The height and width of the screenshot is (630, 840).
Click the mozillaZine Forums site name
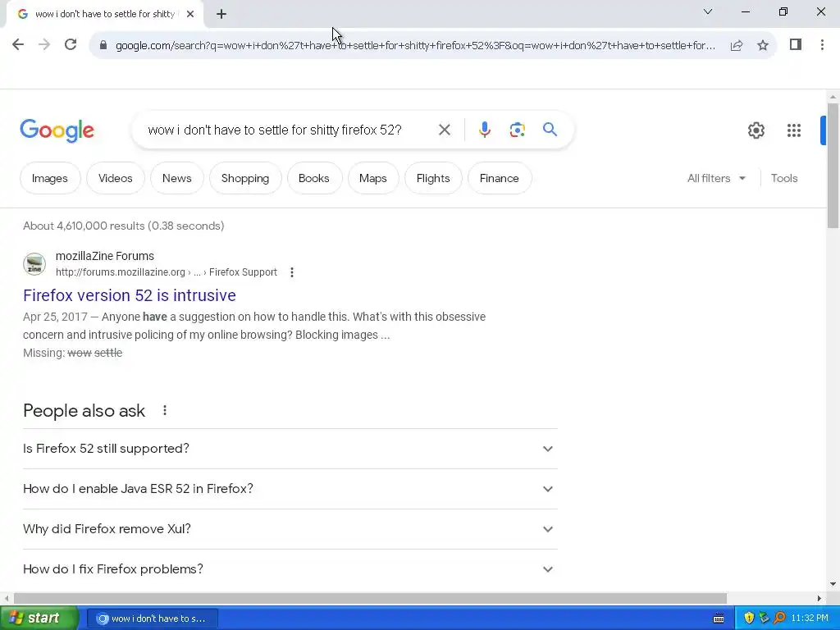[x=105, y=256]
